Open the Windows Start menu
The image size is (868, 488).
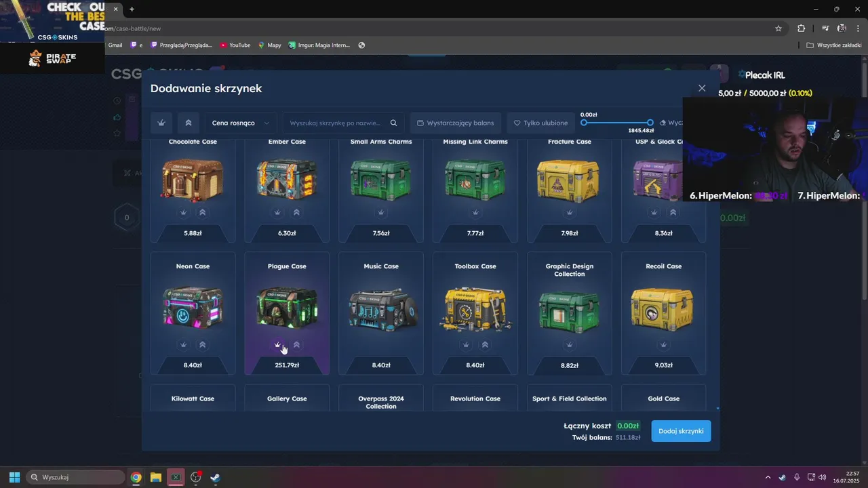point(14,477)
